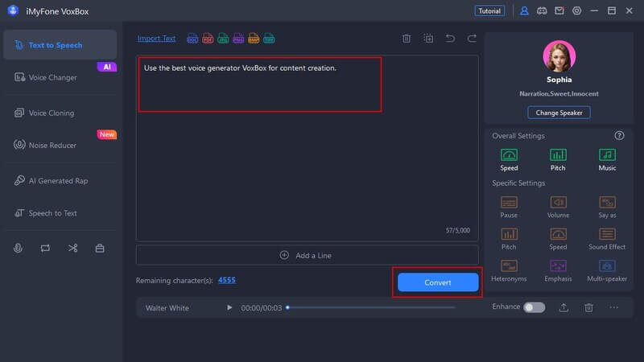Open the Noise Reducer section
644x362 pixels.
pyautogui.click(x=60, y=145)
